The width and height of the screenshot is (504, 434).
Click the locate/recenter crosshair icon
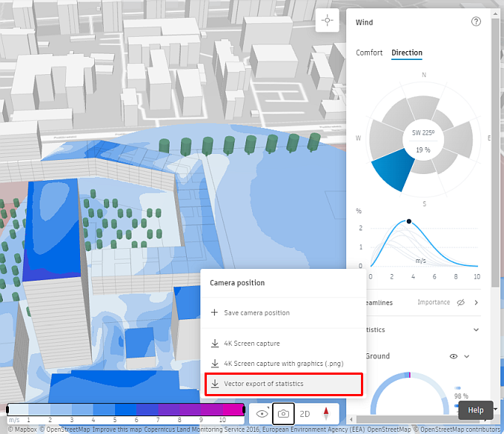pyautogui.click(x=327, y=21)
